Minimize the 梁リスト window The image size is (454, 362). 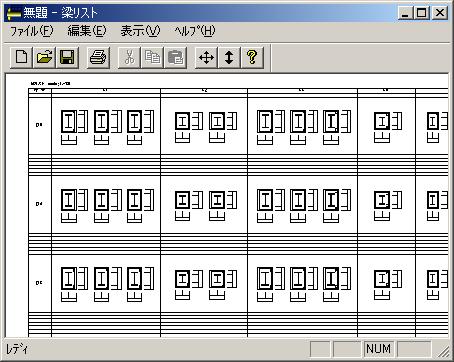406,13
